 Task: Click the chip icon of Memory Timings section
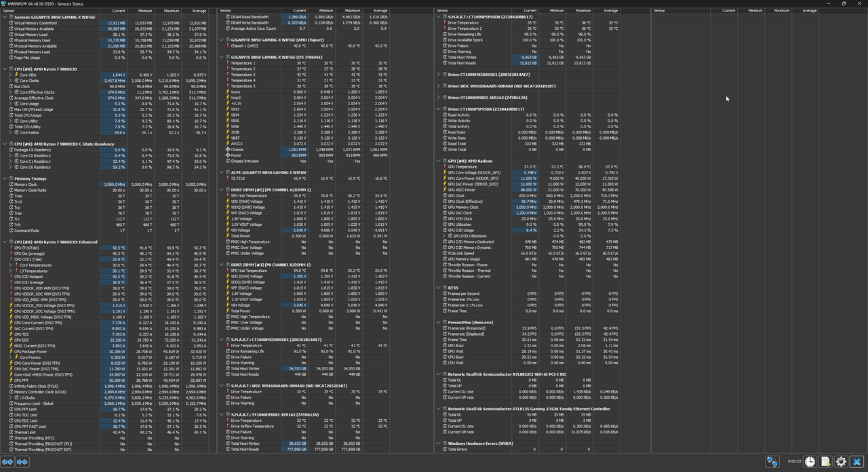click(11, 178)
